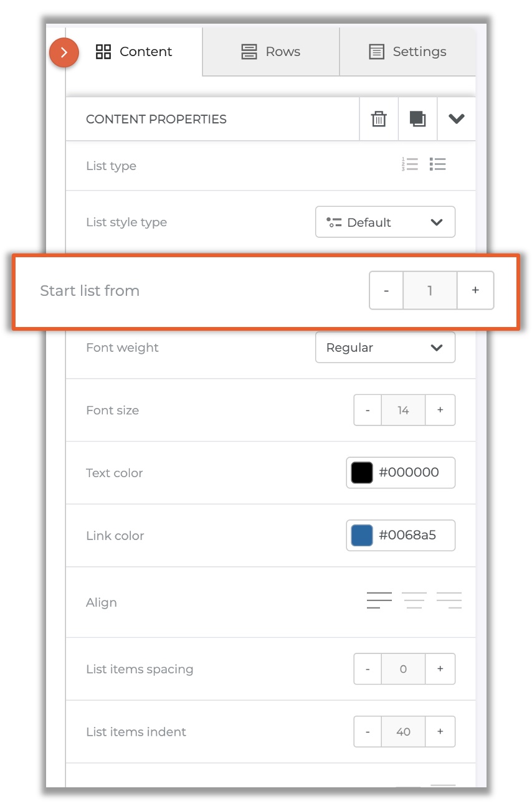Viewport: 532px width, 806px height.
Task: Collapse the Content Properties panel chevron
Action: pos(457,119)
